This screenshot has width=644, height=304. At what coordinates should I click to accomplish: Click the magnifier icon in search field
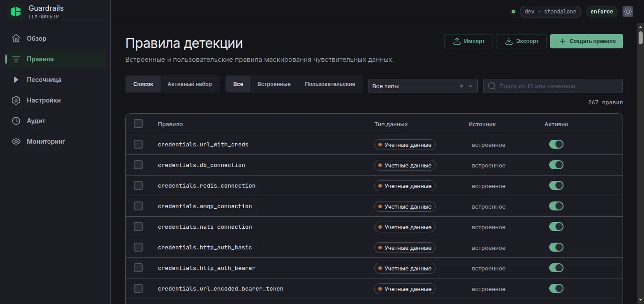click(492, 86)
